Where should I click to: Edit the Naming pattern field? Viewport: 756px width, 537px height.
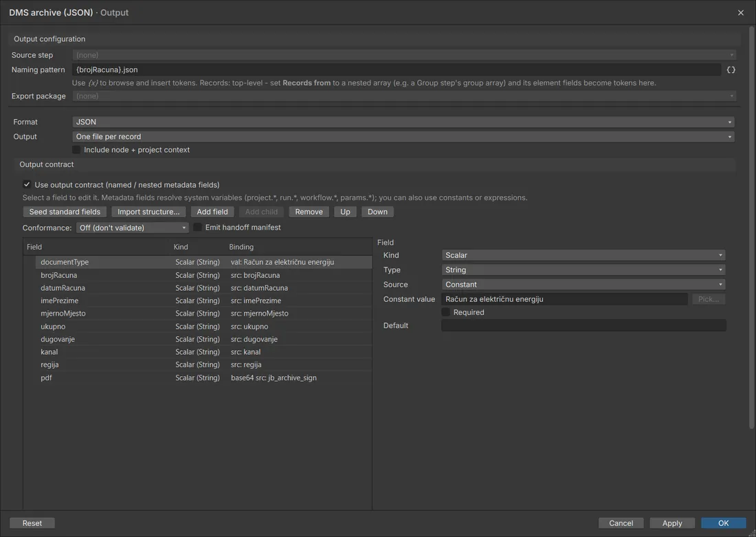[x=397, y=69]
